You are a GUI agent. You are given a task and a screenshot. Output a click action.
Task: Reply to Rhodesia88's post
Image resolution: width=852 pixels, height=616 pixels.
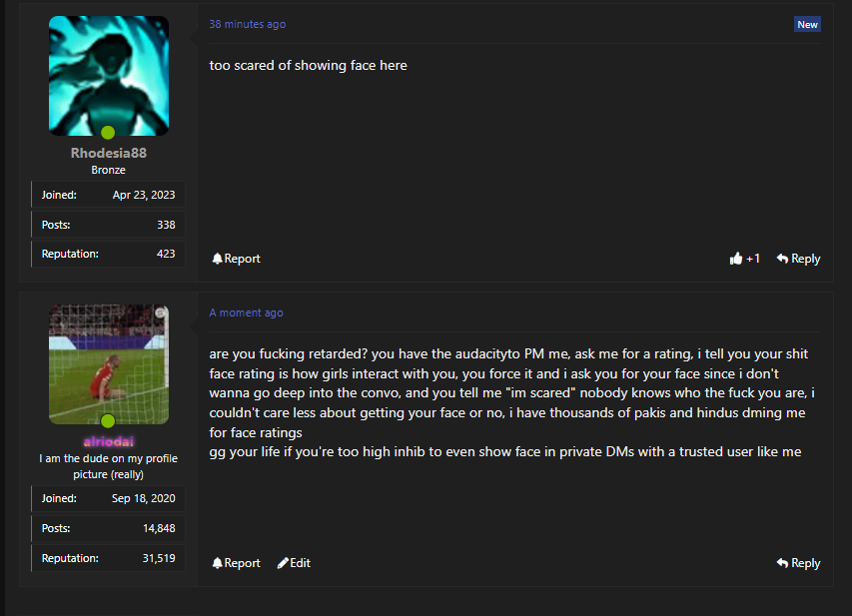pyautogui.click(x=798, y=259)
